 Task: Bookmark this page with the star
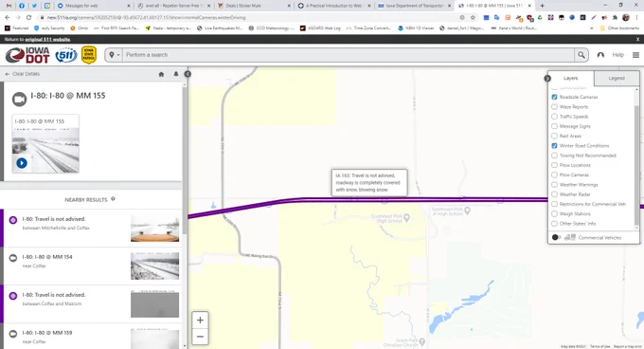pyautogui.click(x=473, y=18)
